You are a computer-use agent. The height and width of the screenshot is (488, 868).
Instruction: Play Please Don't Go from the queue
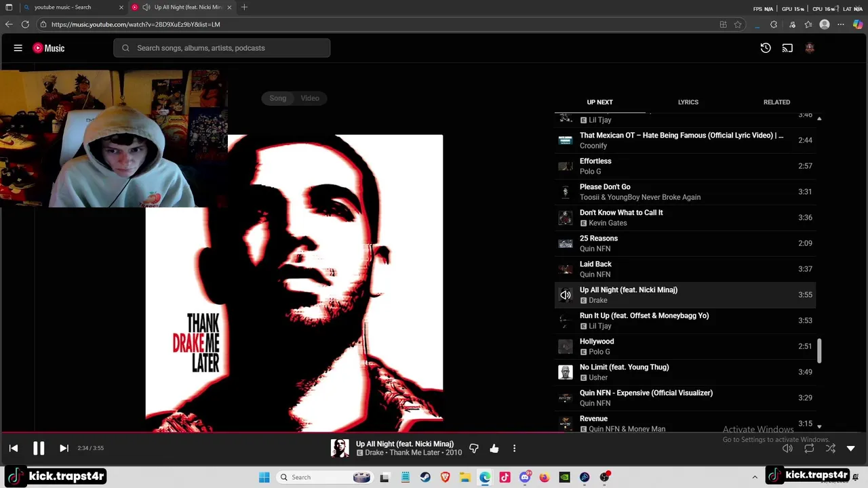(x=685, y=192)
